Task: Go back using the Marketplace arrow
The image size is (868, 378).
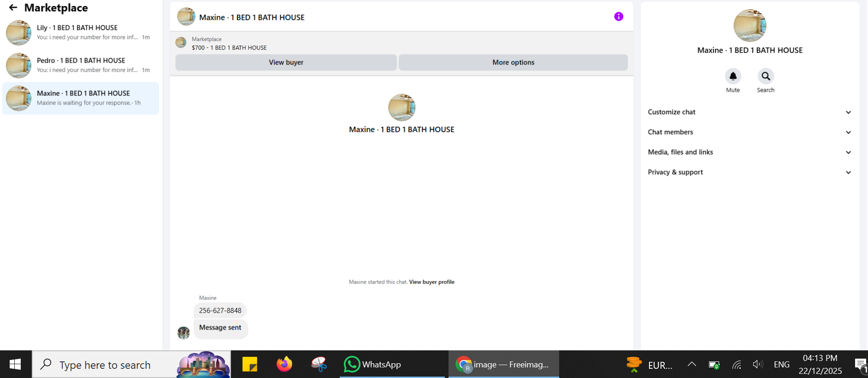Action: [13, 8]
